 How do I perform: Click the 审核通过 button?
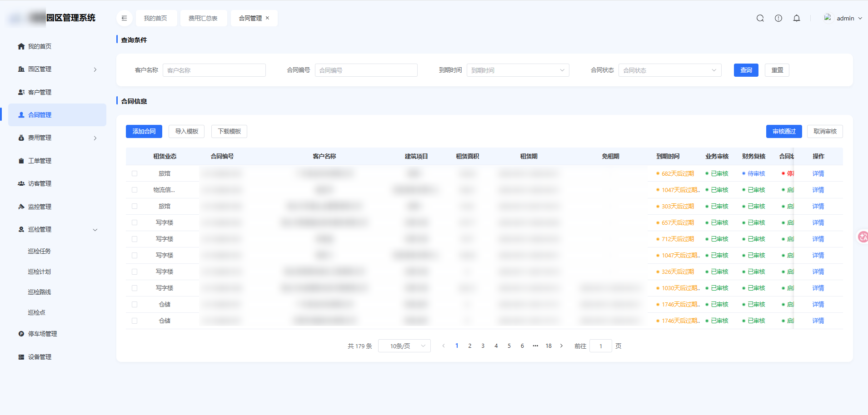pos(784,131)
